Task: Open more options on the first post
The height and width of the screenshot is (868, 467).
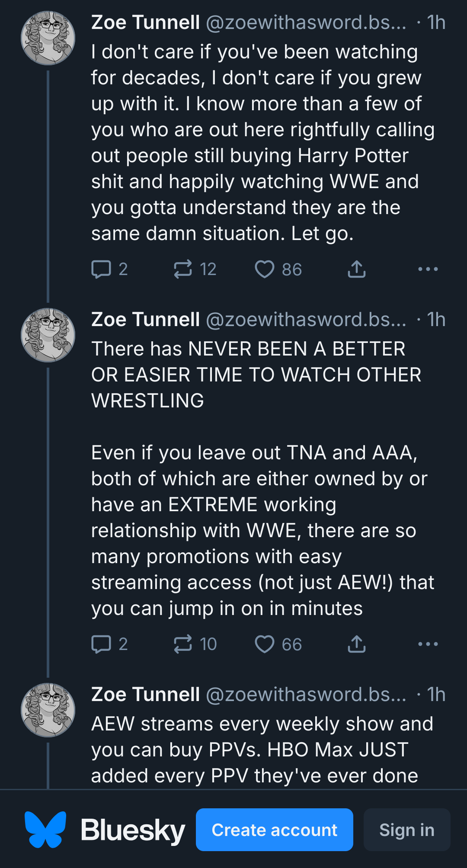Action: (x=428, y=269)
